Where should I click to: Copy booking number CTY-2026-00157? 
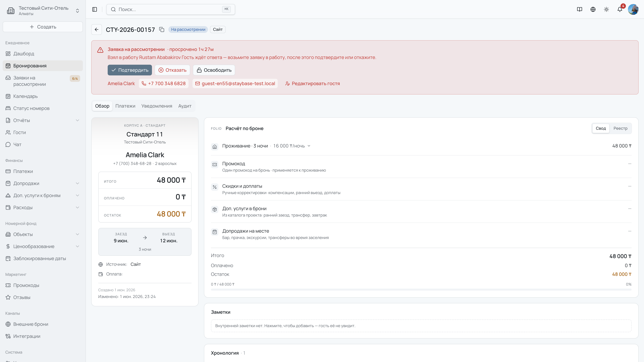(162, 29)
